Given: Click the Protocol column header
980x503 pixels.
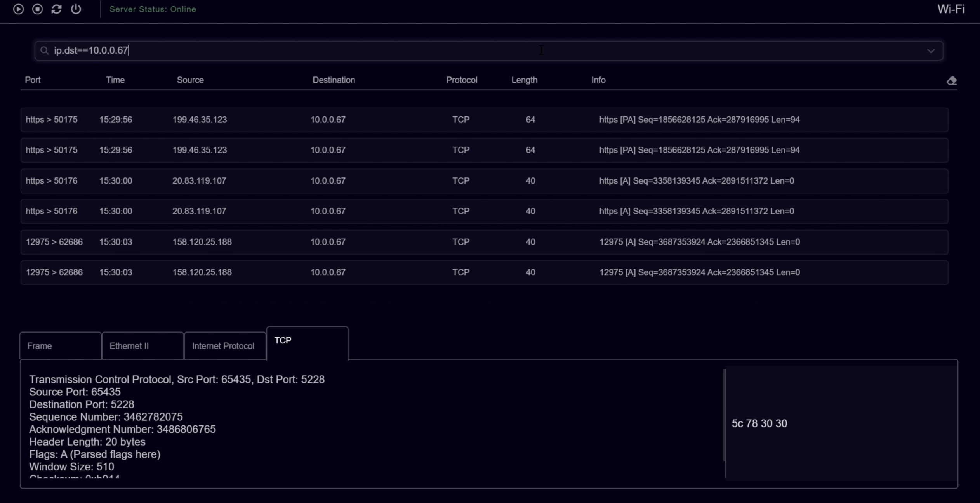Looking at the screenshot, I should 461,80.
